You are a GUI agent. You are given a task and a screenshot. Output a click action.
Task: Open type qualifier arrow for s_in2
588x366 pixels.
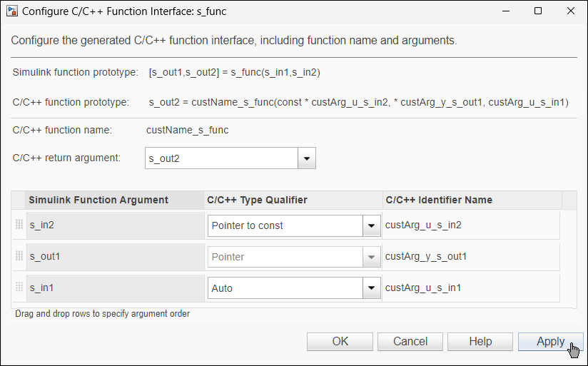[x=372, y=225]
